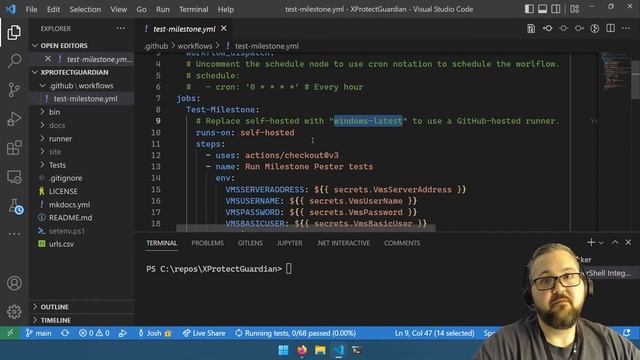This screenshot has height=360, width=640.
Task: Open Windows Start menu in taskbar
Action: coord(283,350)
